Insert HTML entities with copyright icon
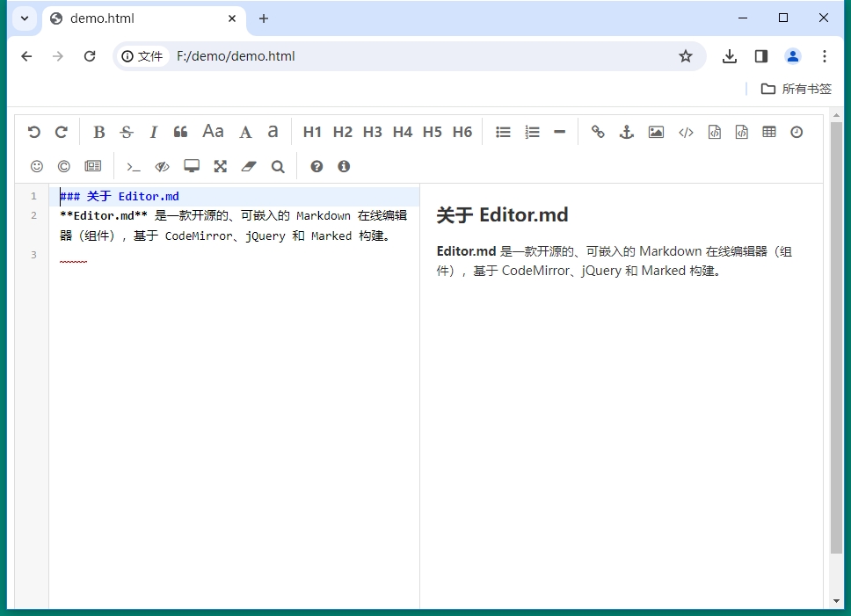Viewport: 851px width, 616px height. click(x=63, y=166)
